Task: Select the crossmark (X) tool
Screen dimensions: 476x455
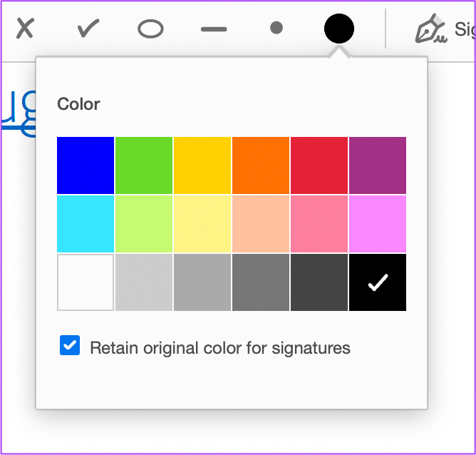Action: (x=25, y=29)
